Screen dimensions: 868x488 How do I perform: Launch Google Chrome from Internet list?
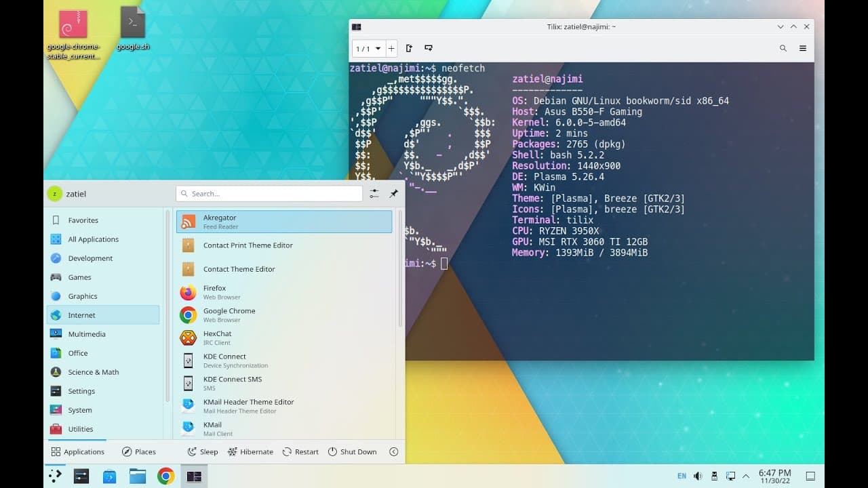229,314
